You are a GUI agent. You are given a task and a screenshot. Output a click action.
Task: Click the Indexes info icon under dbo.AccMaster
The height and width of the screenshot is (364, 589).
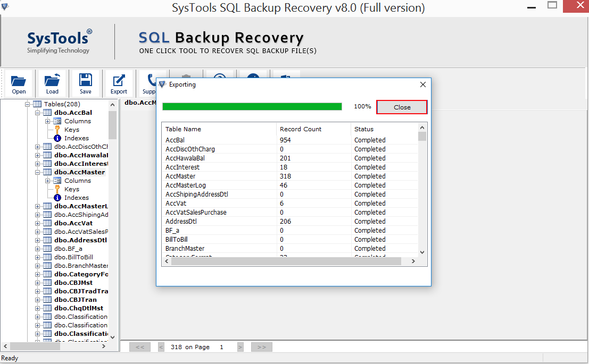(x=57, y=198)
